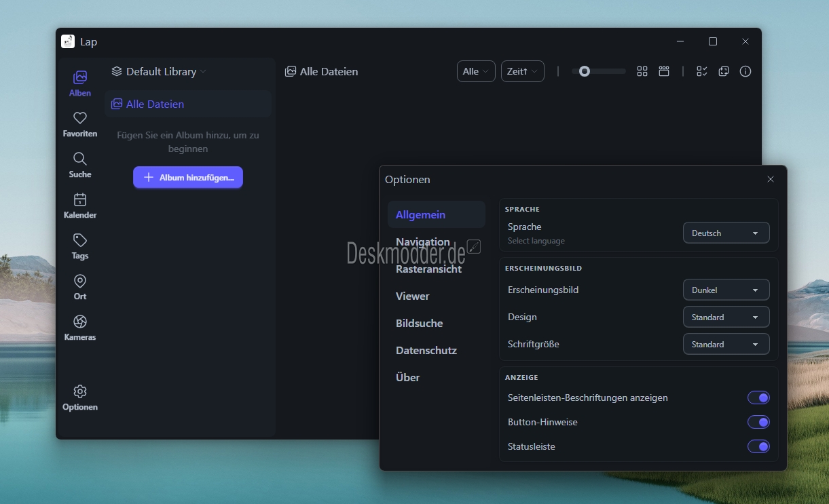Image resolution: width=829 pixels, height=504 pixels.
Task: Open the Kameras aperture icon
Action: tap(80, 322)
